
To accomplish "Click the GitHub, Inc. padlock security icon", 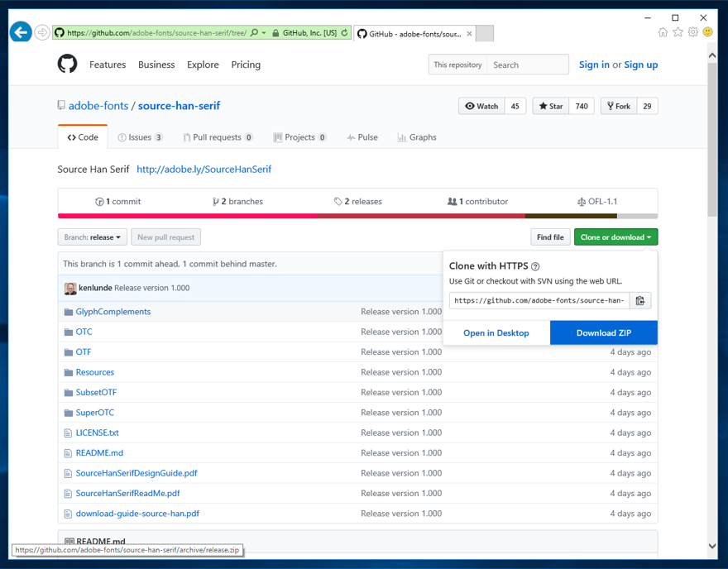I will 275,33.
